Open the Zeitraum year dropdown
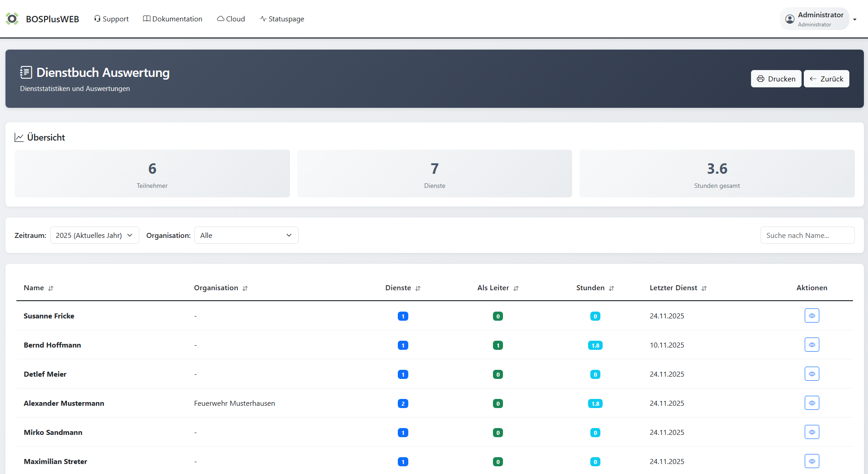868x474 pixels. pos(94,235)
